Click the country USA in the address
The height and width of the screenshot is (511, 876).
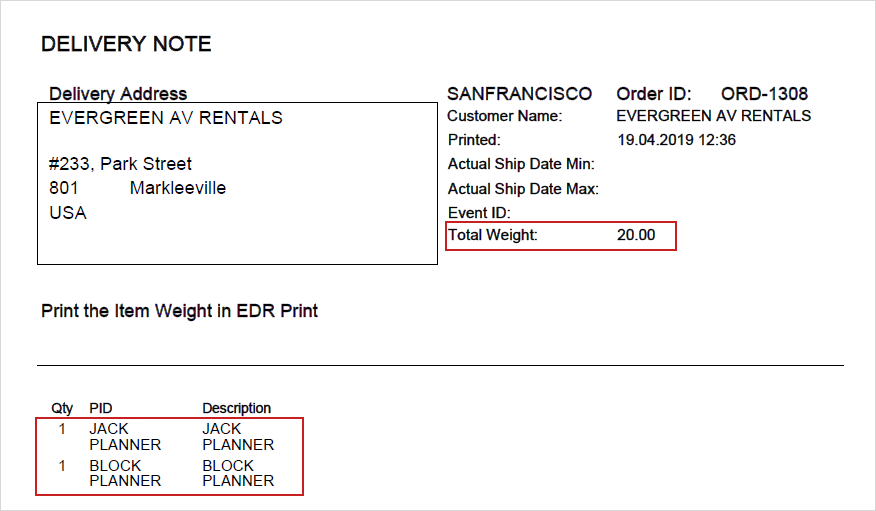tap(68, 213)
